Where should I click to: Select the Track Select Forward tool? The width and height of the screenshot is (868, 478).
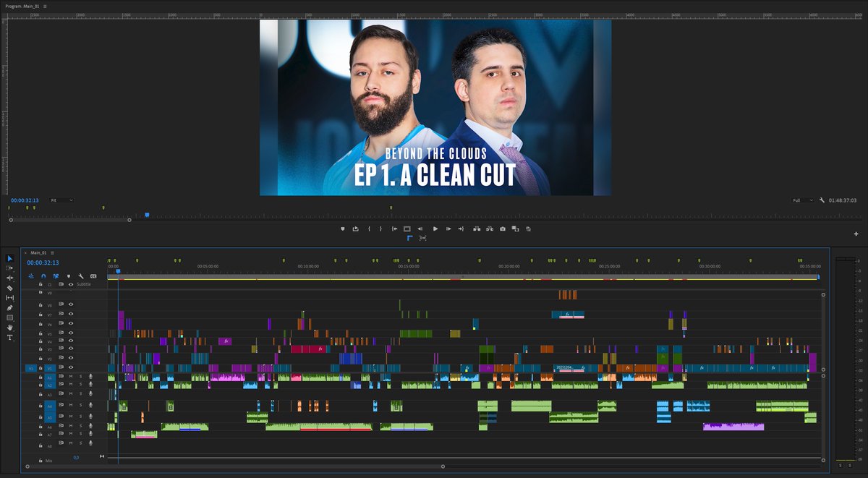pos(9,268)
